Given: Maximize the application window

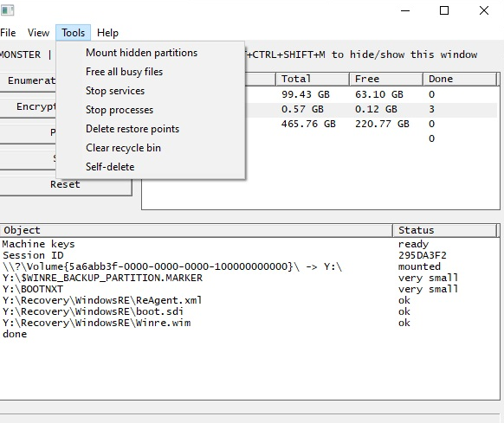Looking at the screenshot, I should point(444,10).
